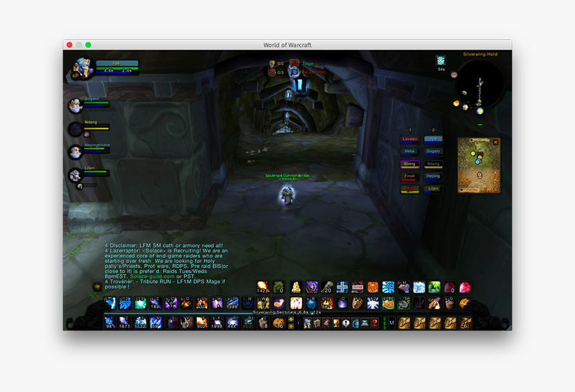Click the player portrait for lips

pyautogui.click(x=82, y=68)
